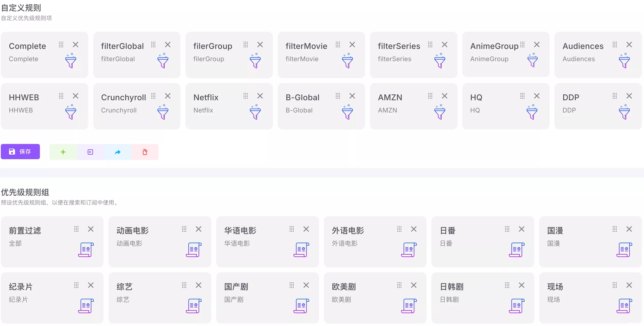644x326 pixels.
Task: Click drag handle on Crunchyroll card
Action: pos(153,96)
